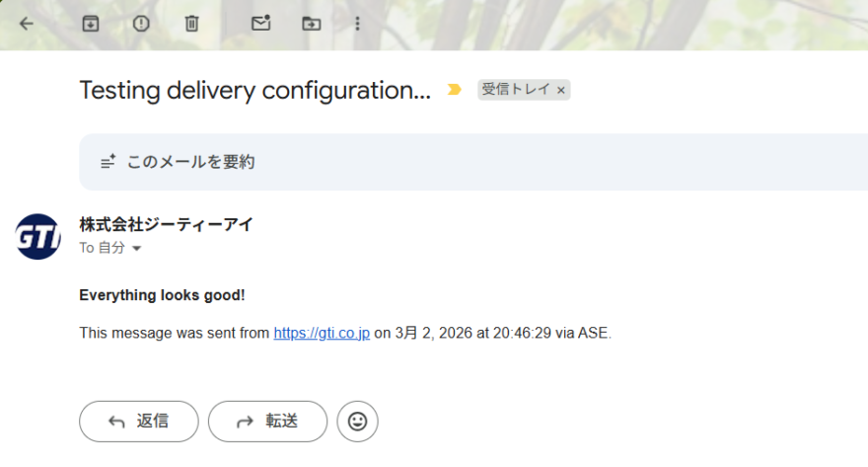The height and width of the screenshot is (467, 868).
Task: Report this message as spam
Action: pos(141,23)
